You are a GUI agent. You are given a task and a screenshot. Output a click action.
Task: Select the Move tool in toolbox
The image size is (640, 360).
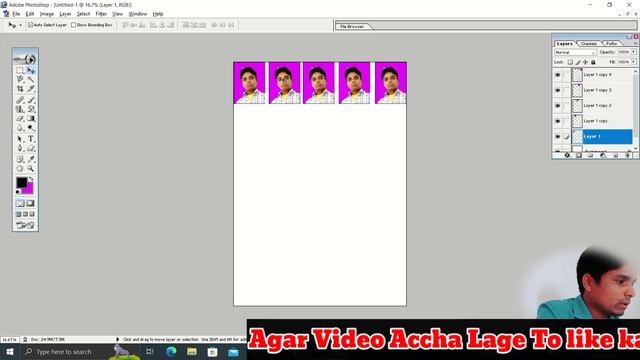coord(31,71)
